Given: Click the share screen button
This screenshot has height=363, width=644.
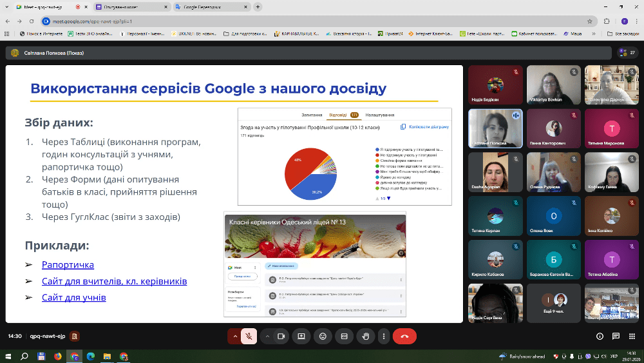Looking at the screenshot, I should pos(301,336).
